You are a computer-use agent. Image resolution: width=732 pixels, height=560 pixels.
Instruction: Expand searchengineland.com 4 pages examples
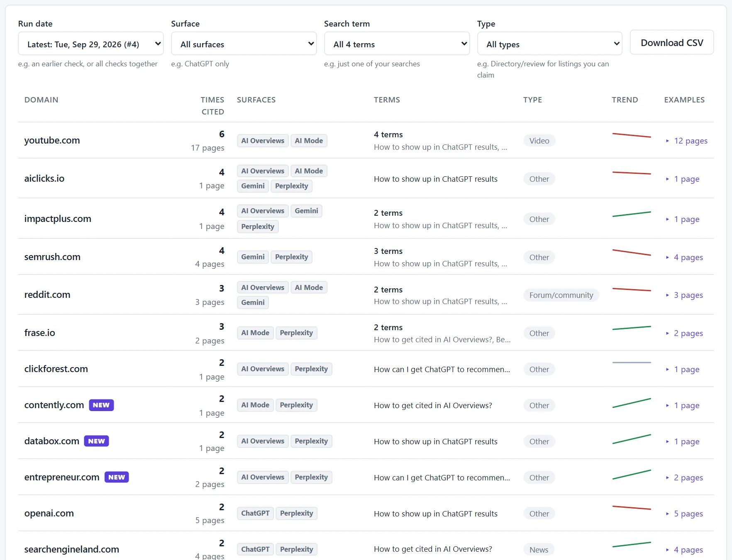pyautogui.click(x=684, y=550)
